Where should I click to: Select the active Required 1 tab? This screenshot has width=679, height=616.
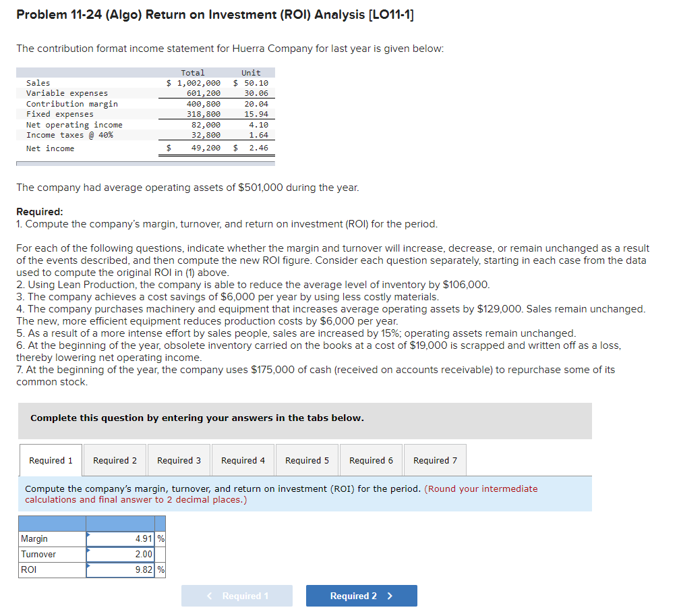(x=51, y=459)
